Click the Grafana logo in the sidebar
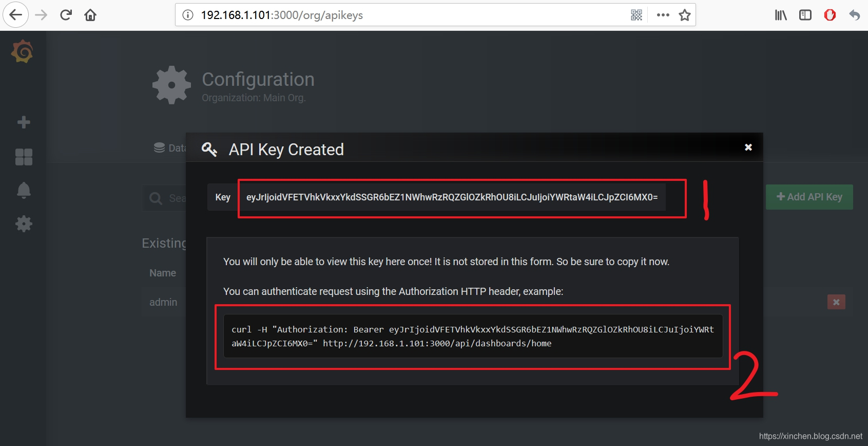868x446 pixels. point(23,52)
